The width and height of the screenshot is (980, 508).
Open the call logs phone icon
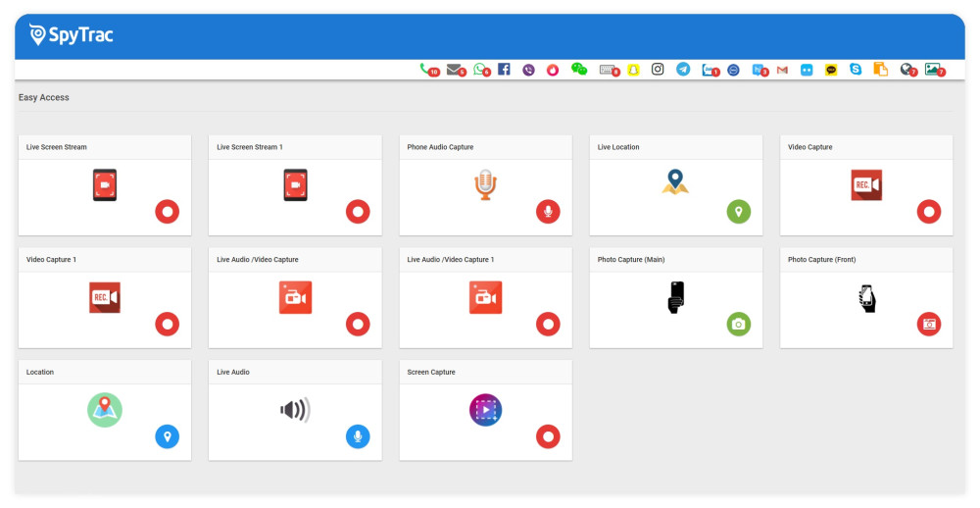click(x=425, y=69)
